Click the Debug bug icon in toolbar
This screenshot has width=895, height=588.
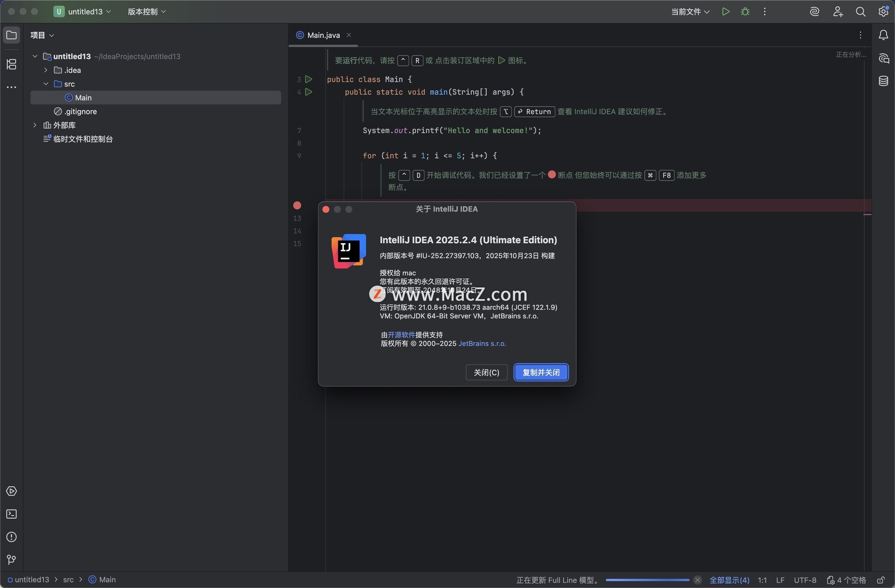(x=745, y=12)
